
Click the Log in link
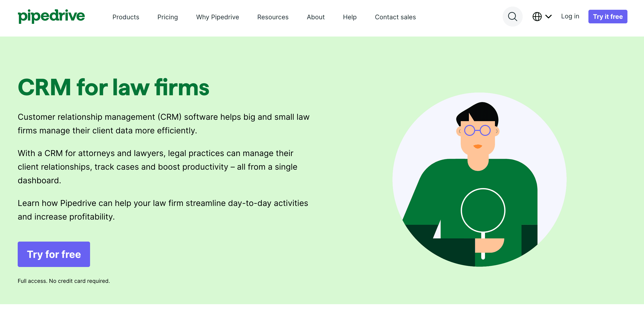571,16
